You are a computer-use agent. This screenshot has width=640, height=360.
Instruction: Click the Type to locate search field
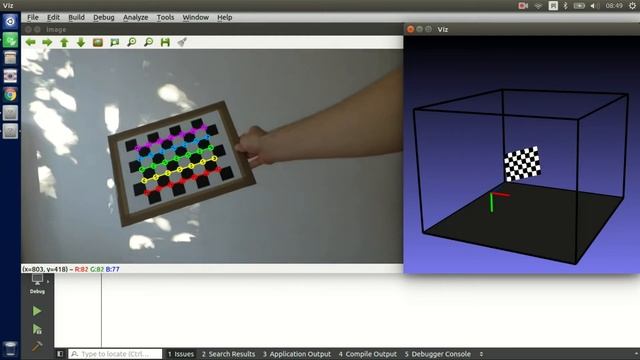(x=115, y=354)
